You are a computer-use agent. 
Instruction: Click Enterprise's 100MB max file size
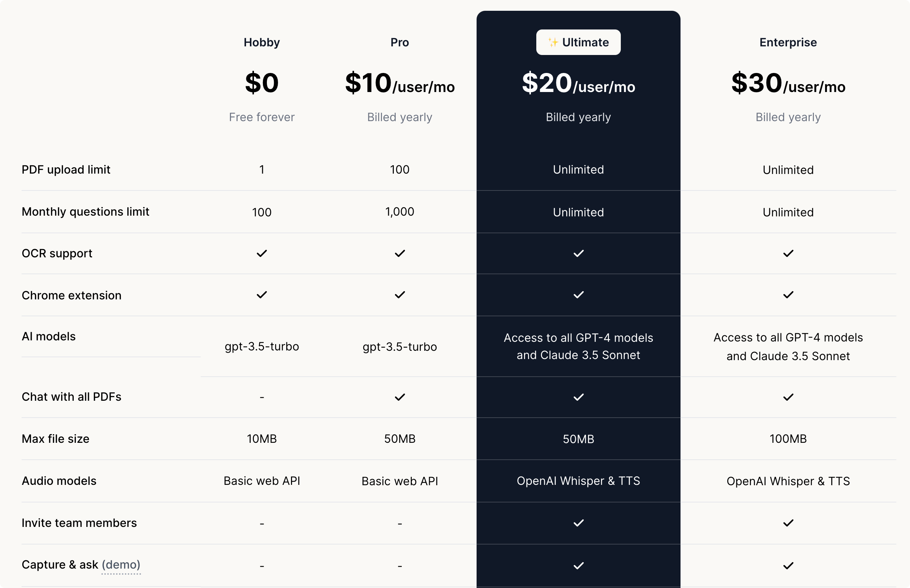pos(788,439)
